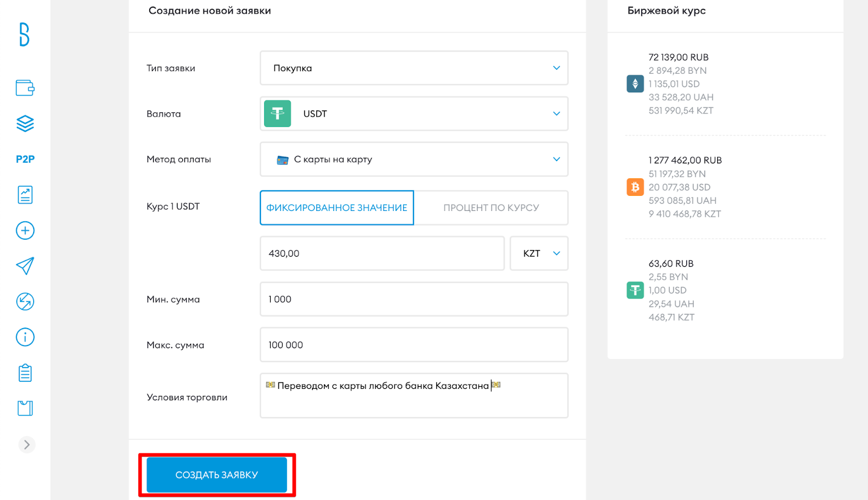Open the Тип заявки dropdown showing Покупка

(x=413, y=68)
